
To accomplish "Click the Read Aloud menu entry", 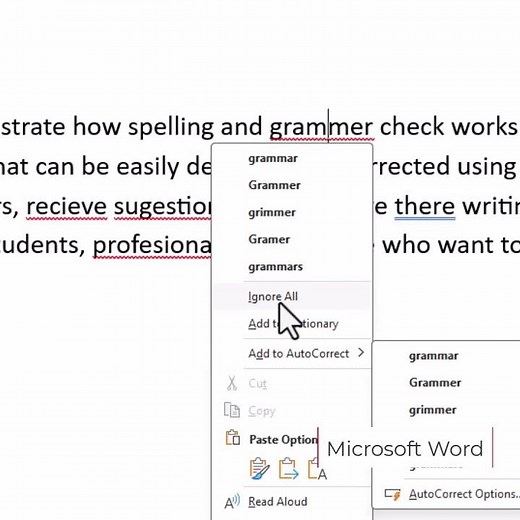I will click(x=278, y=502).
